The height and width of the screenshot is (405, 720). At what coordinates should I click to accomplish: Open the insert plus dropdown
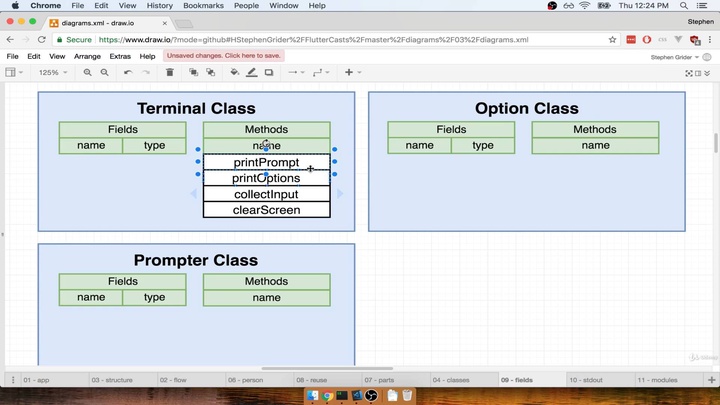(x=352, y=72)
